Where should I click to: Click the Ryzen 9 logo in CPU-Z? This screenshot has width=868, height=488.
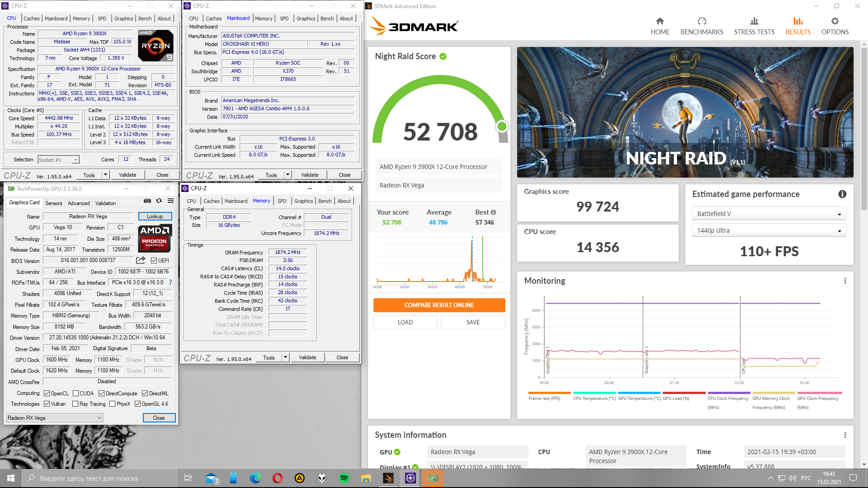click(x=156, y=46)
